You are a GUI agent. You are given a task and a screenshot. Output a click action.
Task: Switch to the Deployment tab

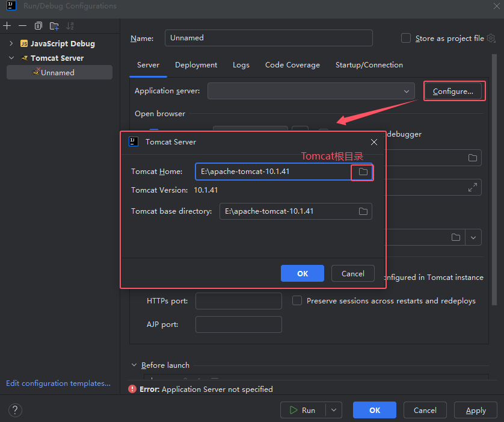pos(196,65)
